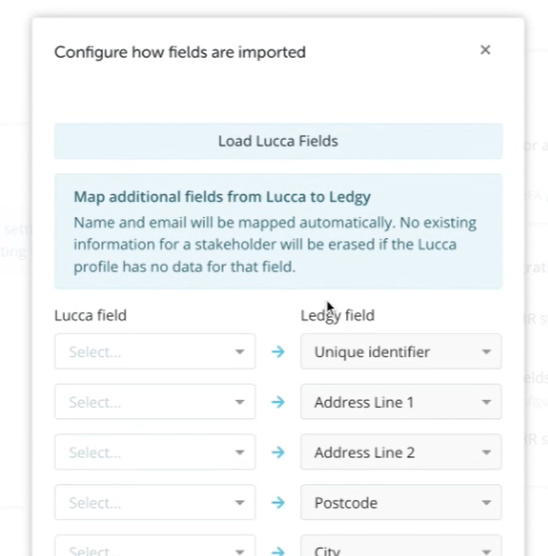Image resolution: width=548 pixels, height=556 pixels.
Task: Expand the Unique identifier Ledgy field dropdown
Action: pyautogui.click(x=401, y=351)
